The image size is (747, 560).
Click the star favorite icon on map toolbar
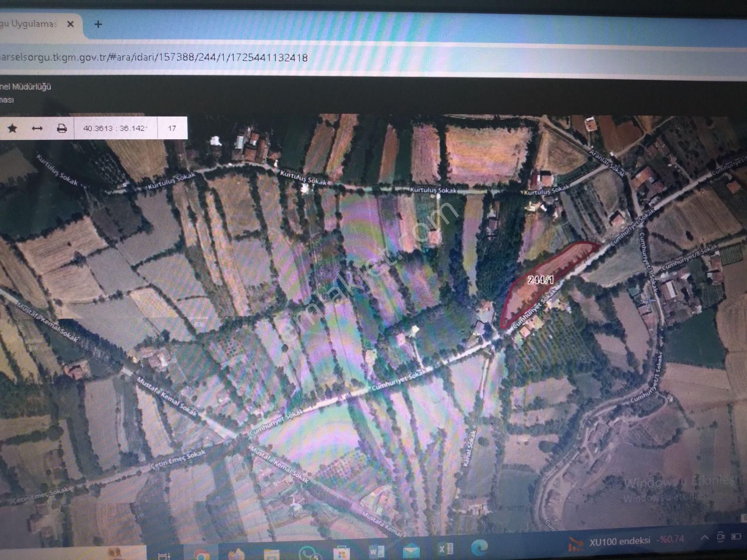[x=13, y=128]
